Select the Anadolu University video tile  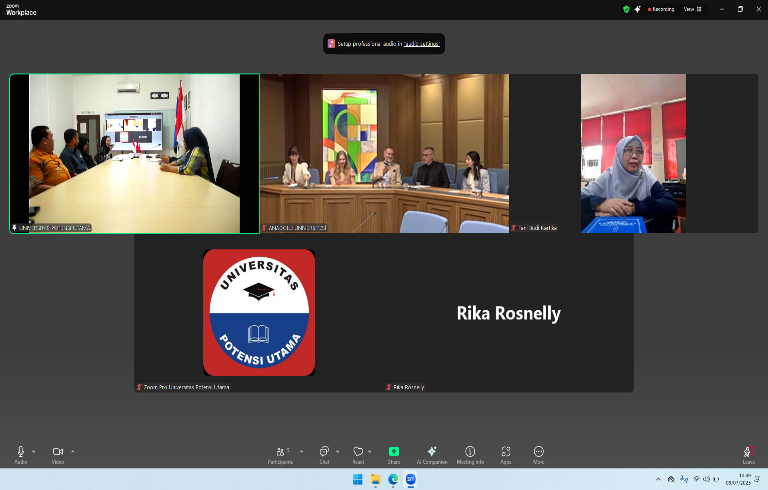pyautogui.click(x=384, y=153)
